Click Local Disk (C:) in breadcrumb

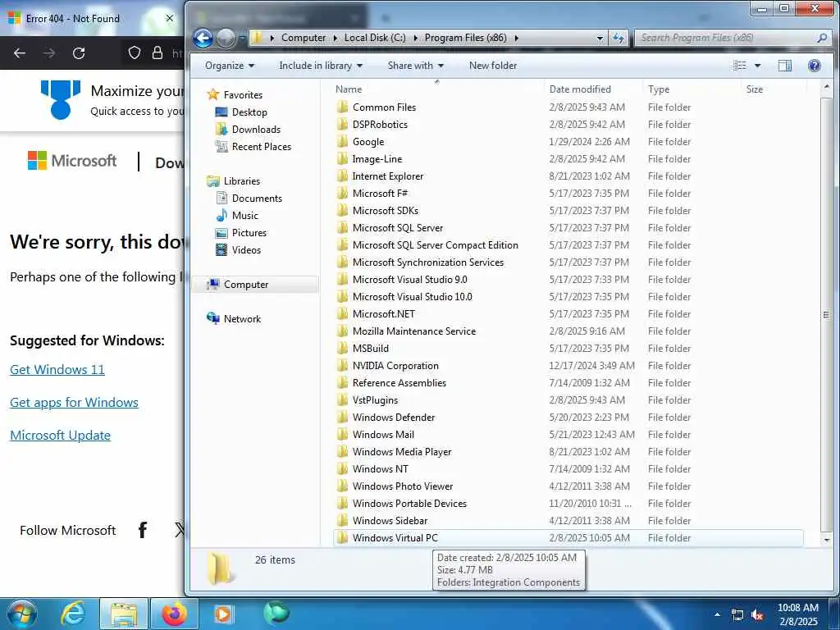(x=375, y=38)
